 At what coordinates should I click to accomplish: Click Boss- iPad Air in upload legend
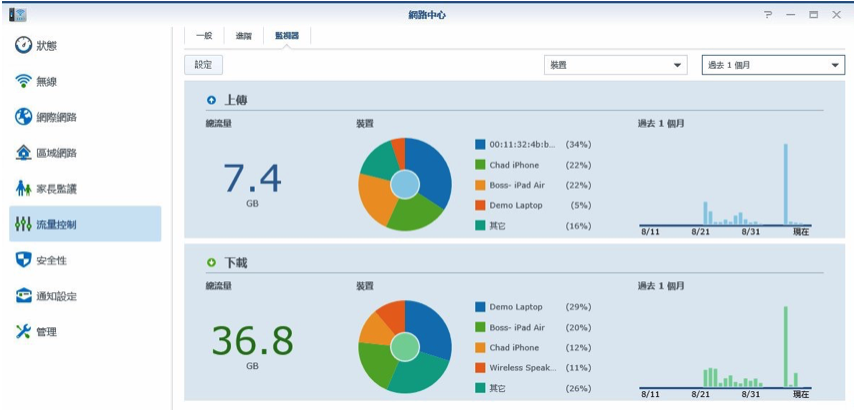(x=517, y=185)
